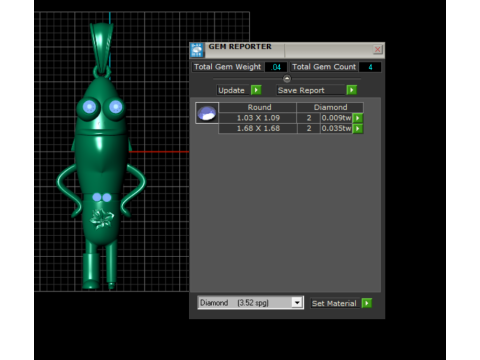Image resolution: width=480 pixels, height=360 pixels.
Task: Click the Set Material label
Action: tap(334, 303)
